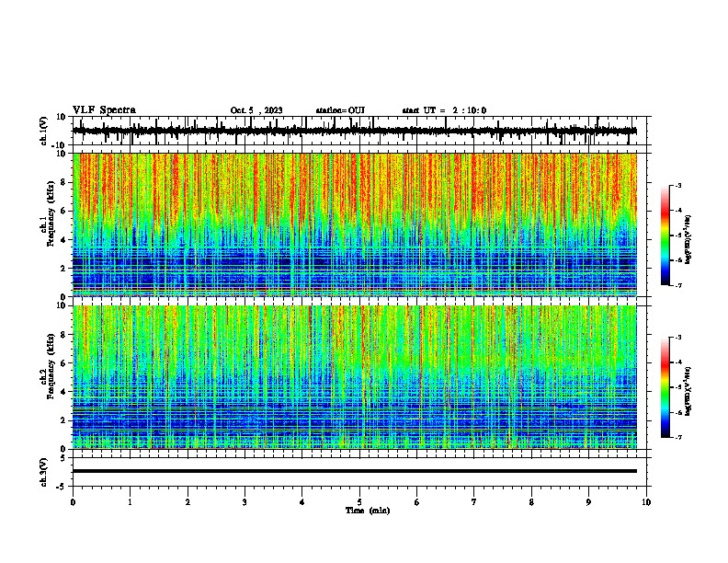Click the flat ch.3 voltage trace line

pyautogui.click(x=354, y=471)
